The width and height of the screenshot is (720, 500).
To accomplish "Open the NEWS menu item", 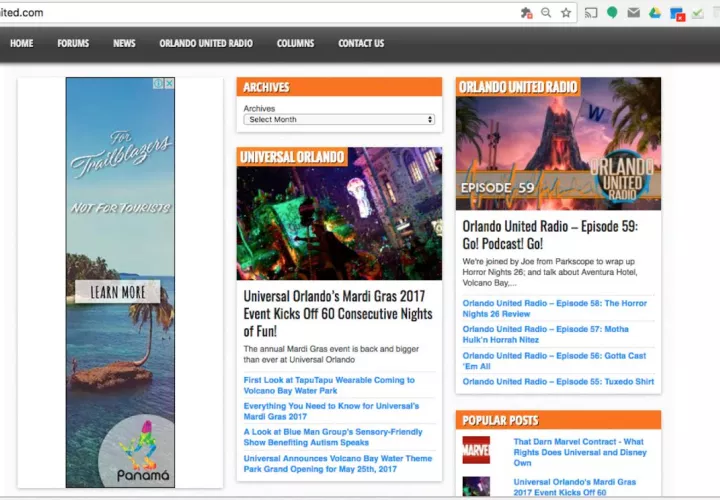I will point(124,43).
